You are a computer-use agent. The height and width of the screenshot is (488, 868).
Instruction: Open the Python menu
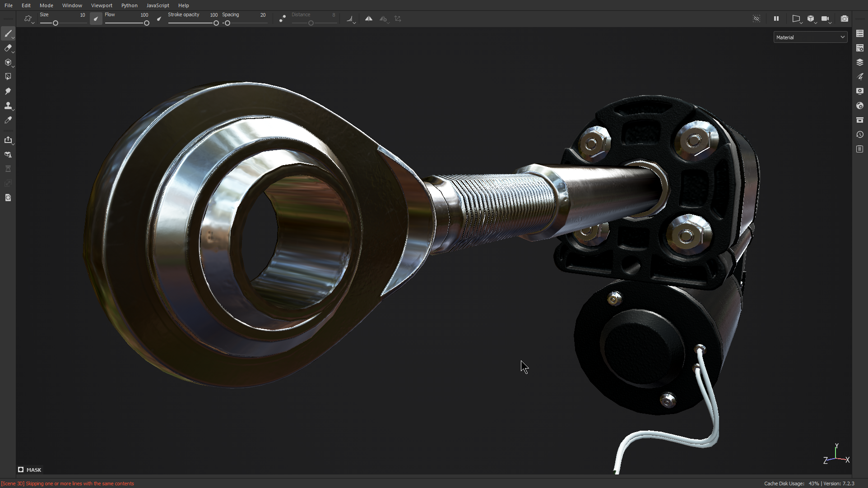(130, 5)
